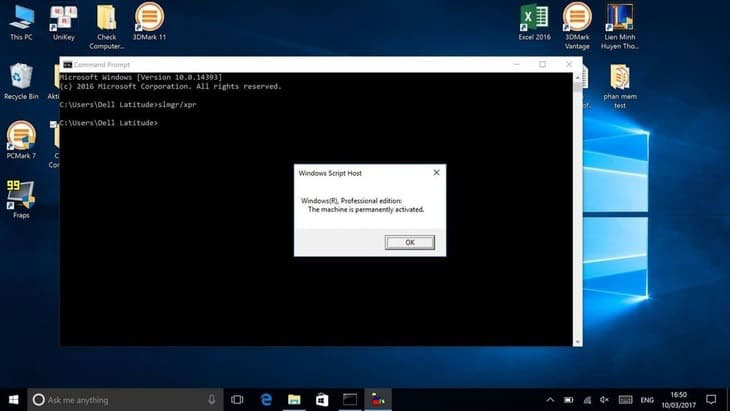This screenshot has height=411, width=730.
Task: Activate Cortana microphone in search box
Action: (212, 400)
